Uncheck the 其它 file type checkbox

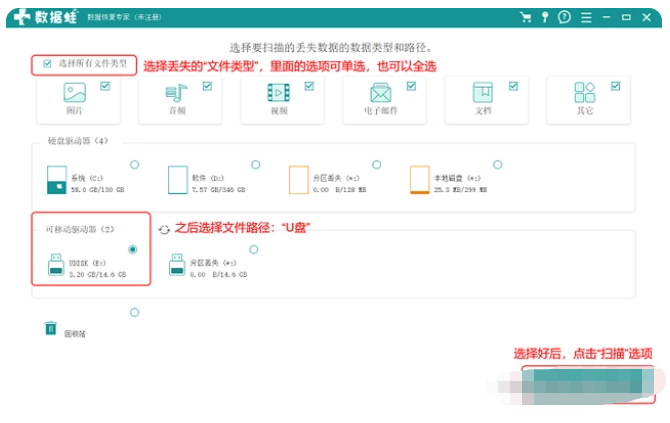(616, 86)
